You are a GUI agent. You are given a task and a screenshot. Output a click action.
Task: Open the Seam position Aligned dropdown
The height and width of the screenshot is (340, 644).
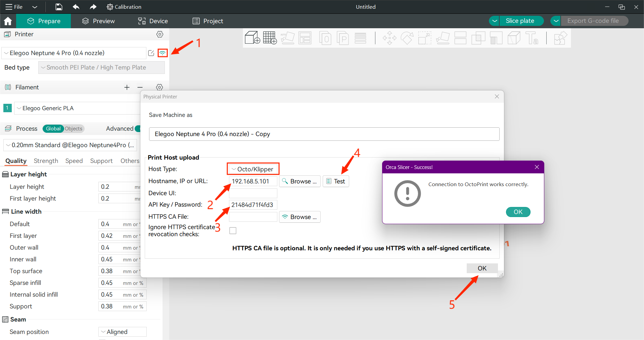[x=123, y=332]
